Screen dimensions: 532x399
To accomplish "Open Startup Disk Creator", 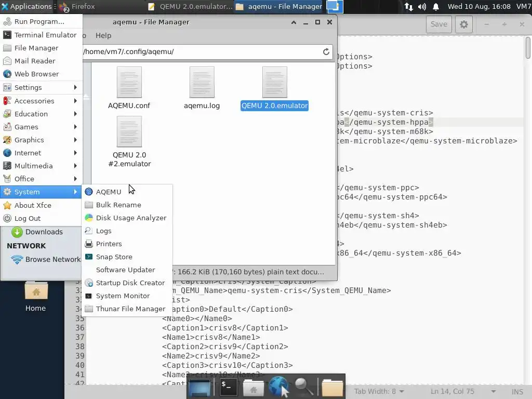I will 127,283.
